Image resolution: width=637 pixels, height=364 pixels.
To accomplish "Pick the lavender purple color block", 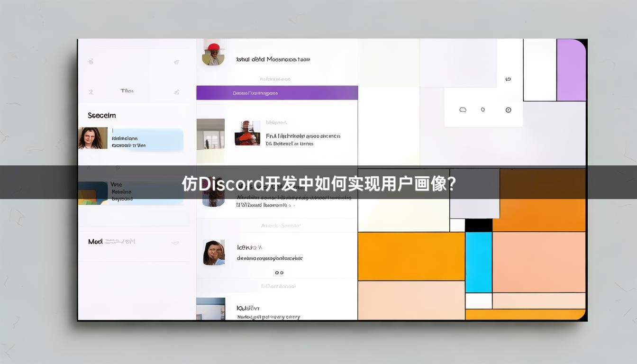I will click(571, 70).
